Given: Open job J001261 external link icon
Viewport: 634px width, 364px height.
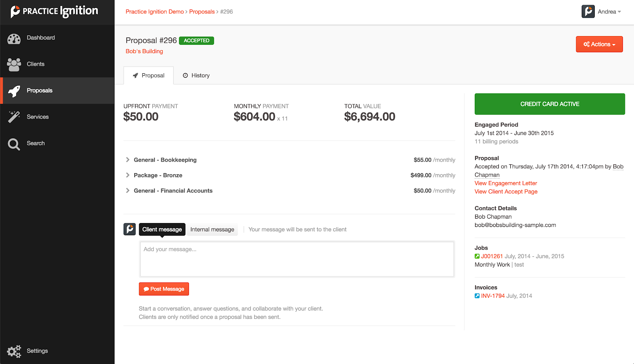Looking at the screenshot, I should 477,256.
